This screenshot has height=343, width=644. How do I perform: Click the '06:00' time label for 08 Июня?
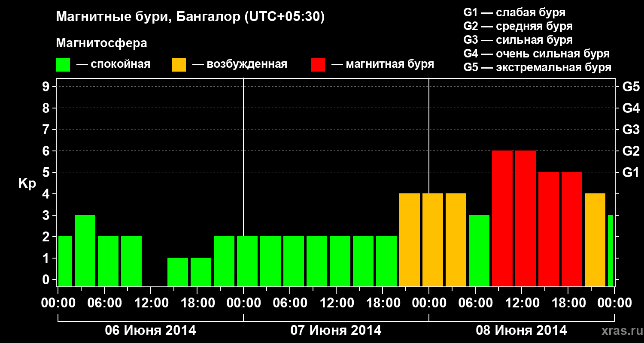475,303
